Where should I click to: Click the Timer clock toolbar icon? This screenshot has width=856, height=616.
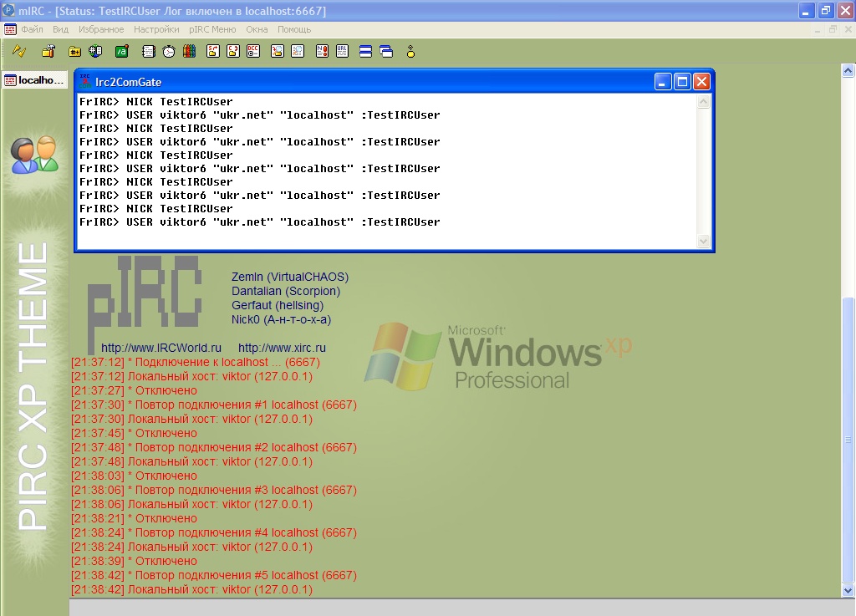[x=169, y=51]
